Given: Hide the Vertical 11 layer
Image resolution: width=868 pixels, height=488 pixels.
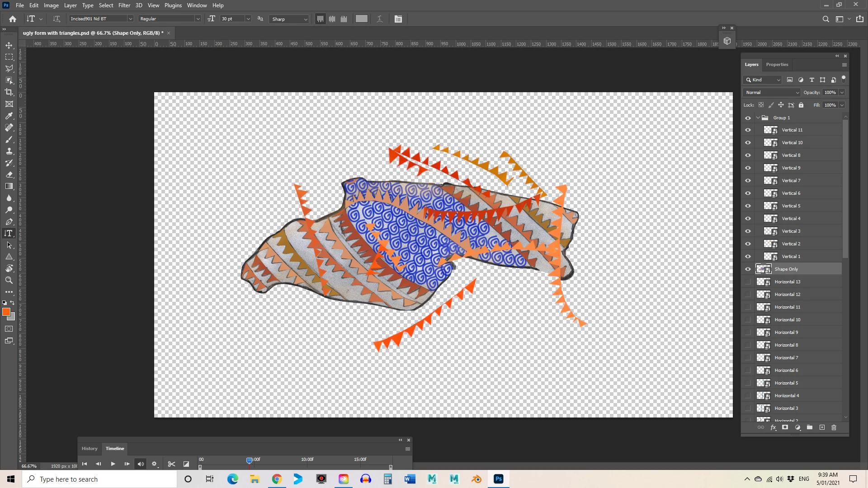Looking at the screenshot, I should click(x=748, y=130).
